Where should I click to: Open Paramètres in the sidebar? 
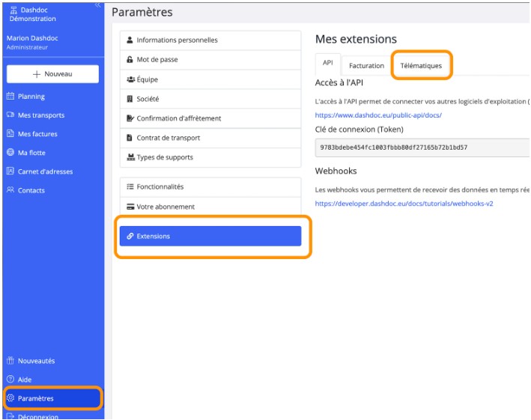tap(36, 398)
